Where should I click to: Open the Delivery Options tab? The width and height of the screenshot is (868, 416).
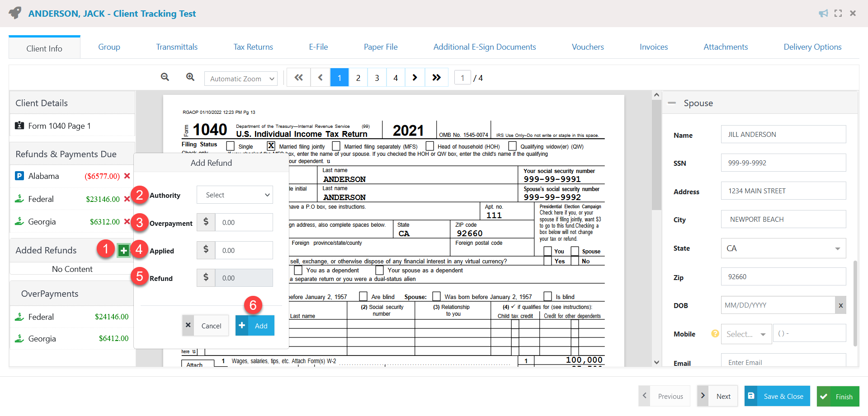[812, 47]
